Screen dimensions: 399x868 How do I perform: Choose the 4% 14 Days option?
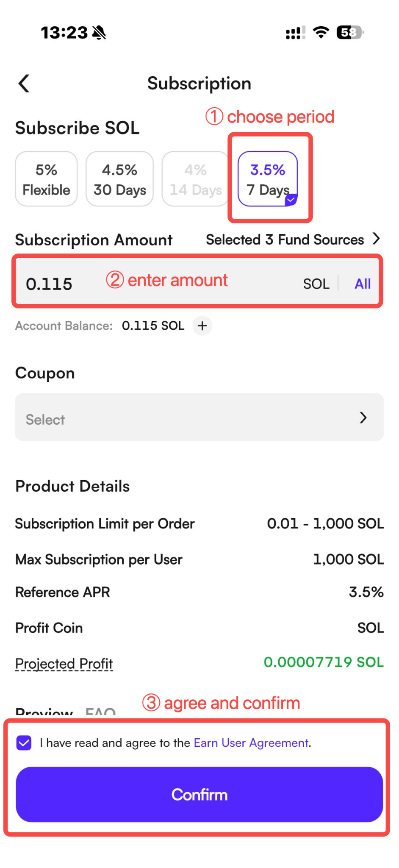coord(195,179)
